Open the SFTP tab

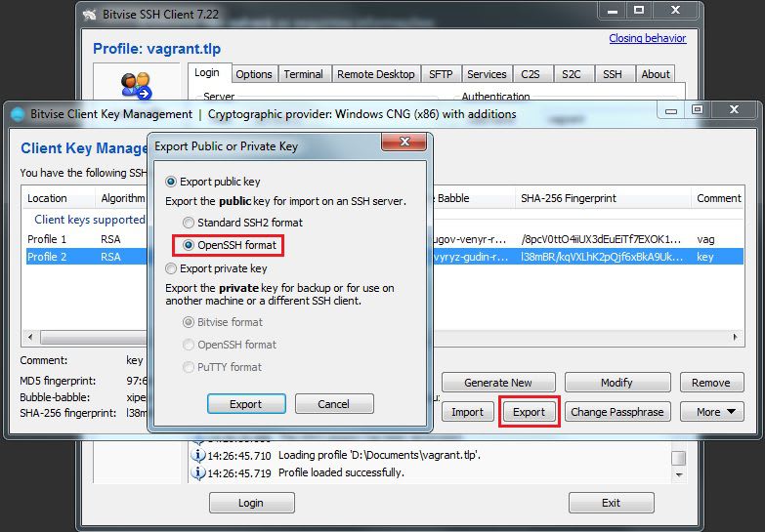click(x=441, y=74)
